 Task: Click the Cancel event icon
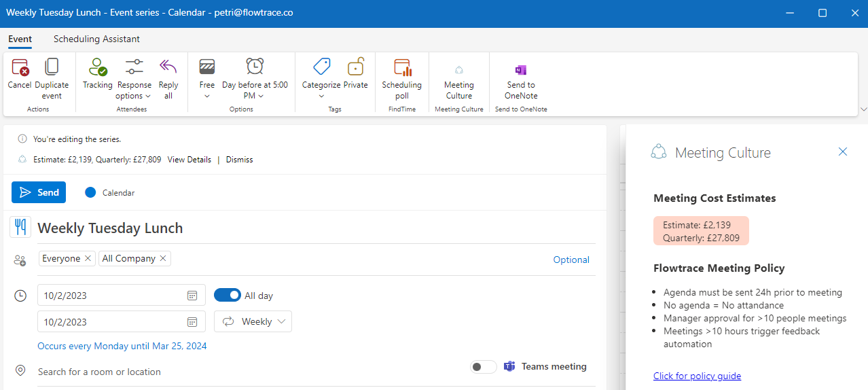pyautogui.click(x=20, y=68)
